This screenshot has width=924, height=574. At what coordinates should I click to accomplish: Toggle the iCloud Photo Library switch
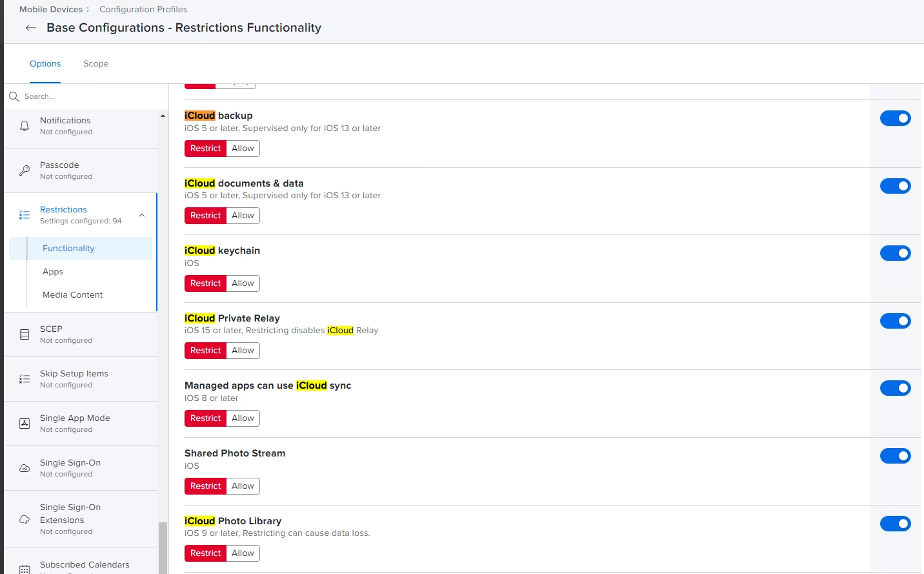[x=896, y=524]
